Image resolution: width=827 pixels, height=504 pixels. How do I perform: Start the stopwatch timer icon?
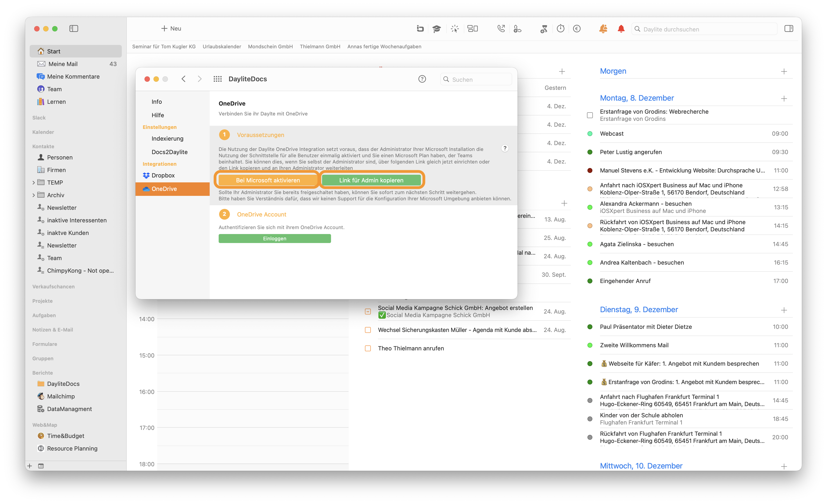click(560, 29)
